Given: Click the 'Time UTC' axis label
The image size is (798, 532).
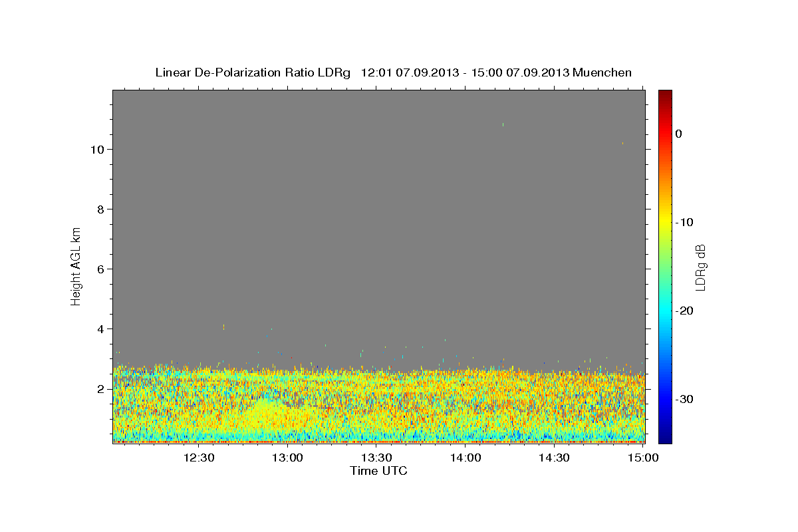Looking at the screenshot, I should pos(378,471).
